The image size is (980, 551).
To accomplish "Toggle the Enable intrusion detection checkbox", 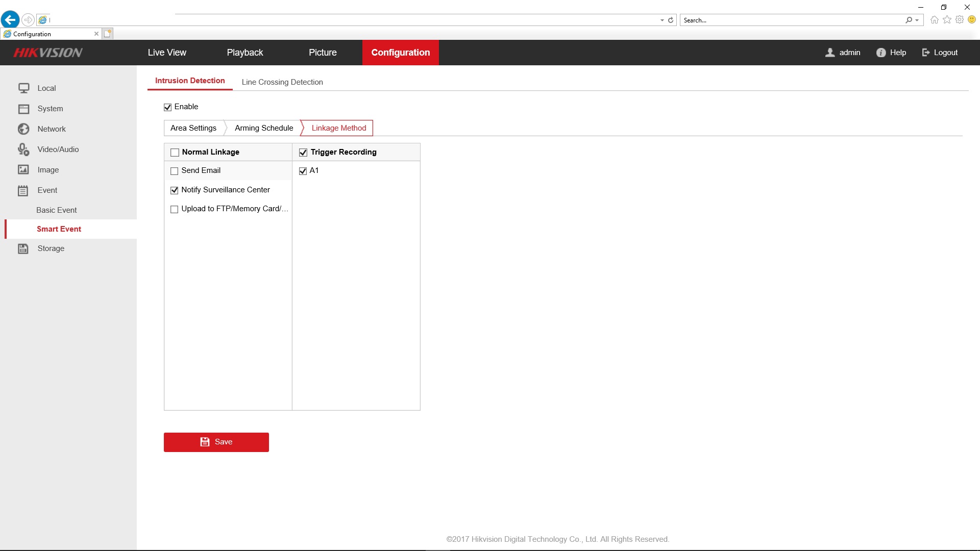I will click(167, 107).
